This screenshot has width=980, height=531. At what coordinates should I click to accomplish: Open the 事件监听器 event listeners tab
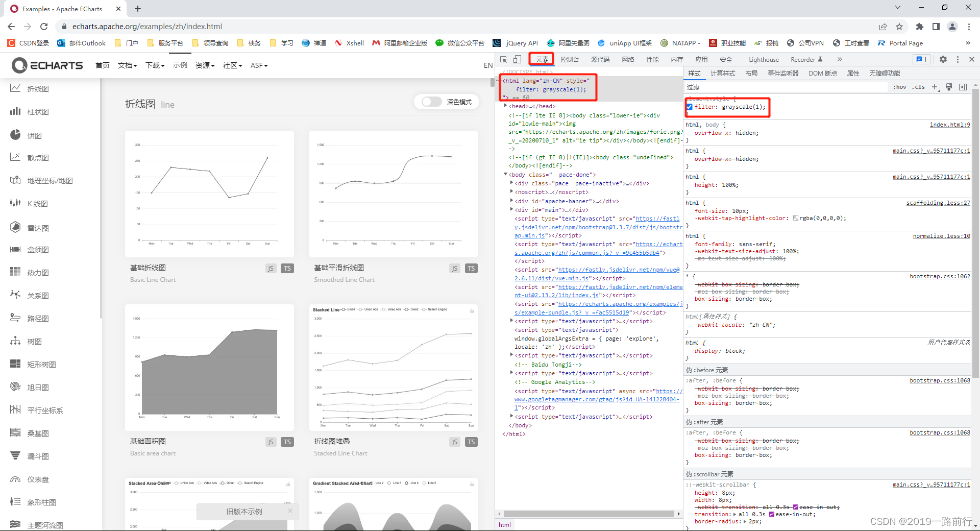pyautogui.click(x=783, y=73)
